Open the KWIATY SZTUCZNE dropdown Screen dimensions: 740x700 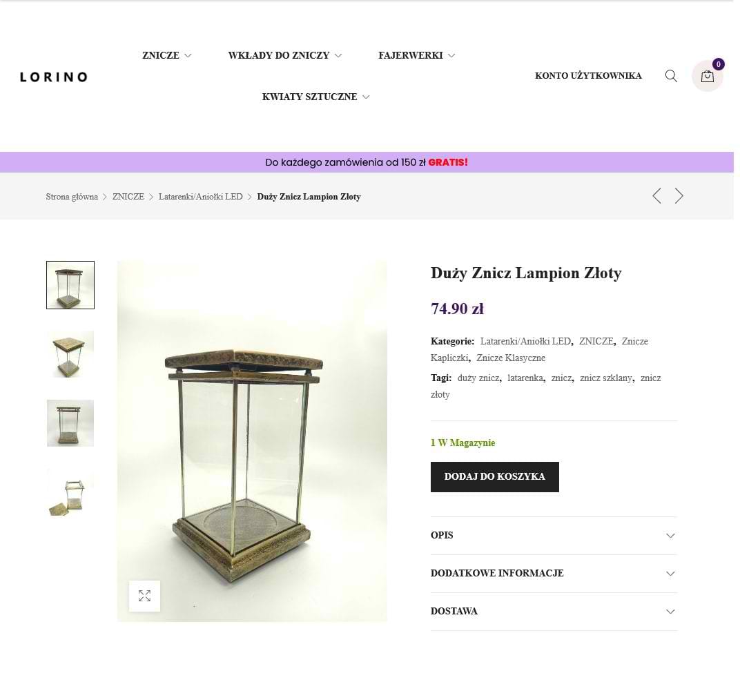[x=315, y=97]
